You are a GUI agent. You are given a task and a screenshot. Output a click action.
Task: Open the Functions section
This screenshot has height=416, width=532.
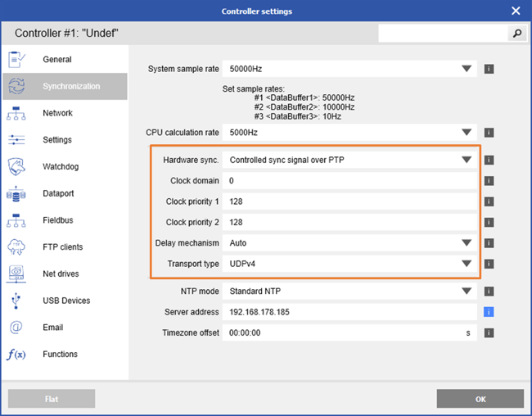point(60,355)
